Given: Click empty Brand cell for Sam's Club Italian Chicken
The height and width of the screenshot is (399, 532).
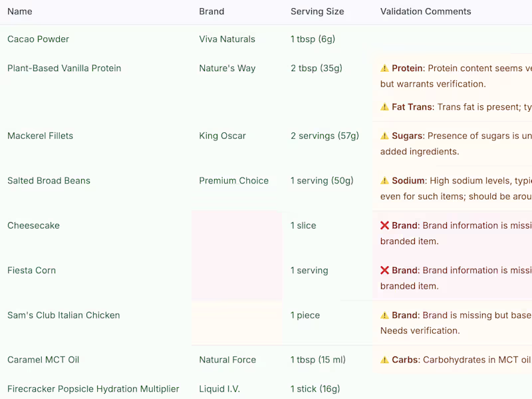Looking at the screenshot, I should click(x=237, y=323).
